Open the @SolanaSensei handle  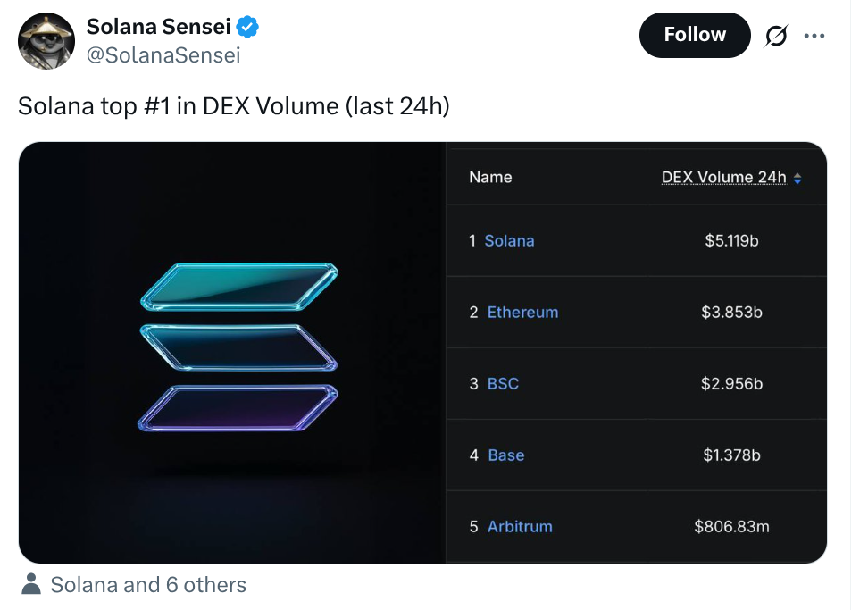[x=163, y=54]
